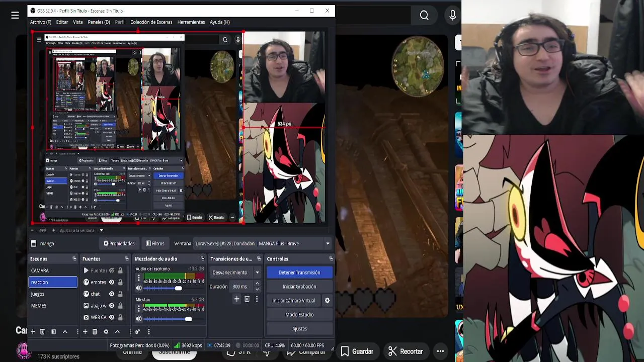This screenshot has height=362, width=644.
Task: Click Iniciar Grabación button
Action: point(299,287)
